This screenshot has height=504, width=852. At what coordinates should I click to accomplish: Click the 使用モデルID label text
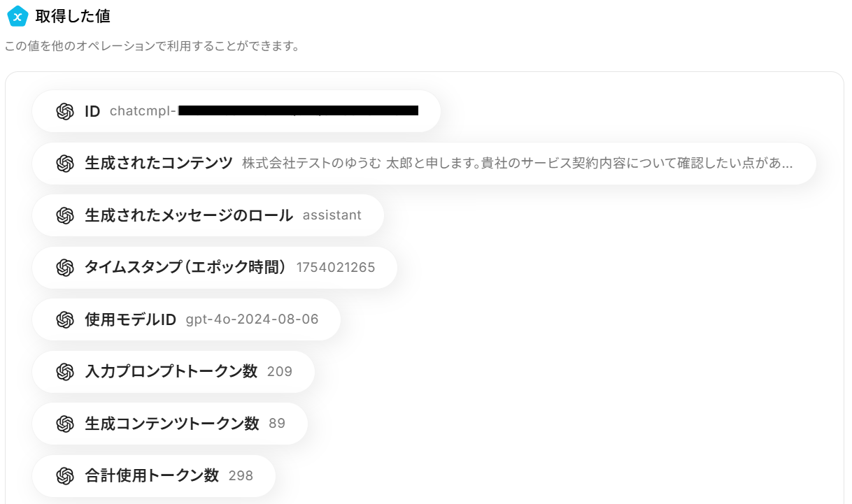(x=130, y=319)
